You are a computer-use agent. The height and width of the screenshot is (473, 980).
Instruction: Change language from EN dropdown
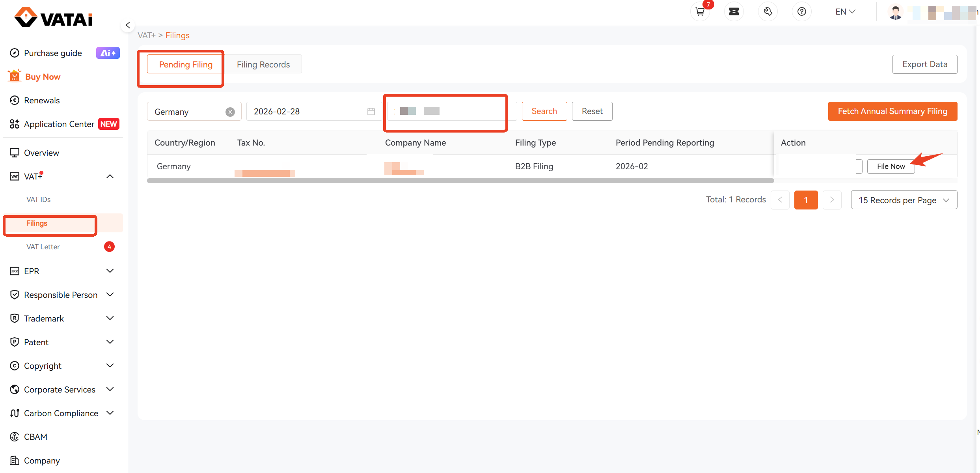pyautogui.click(x=845, y=12)
